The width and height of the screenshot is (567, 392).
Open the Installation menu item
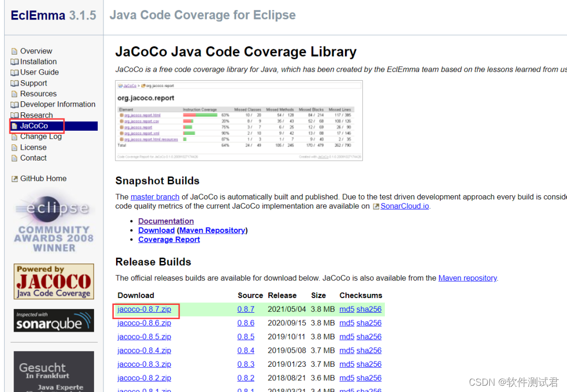coord(38,61)
